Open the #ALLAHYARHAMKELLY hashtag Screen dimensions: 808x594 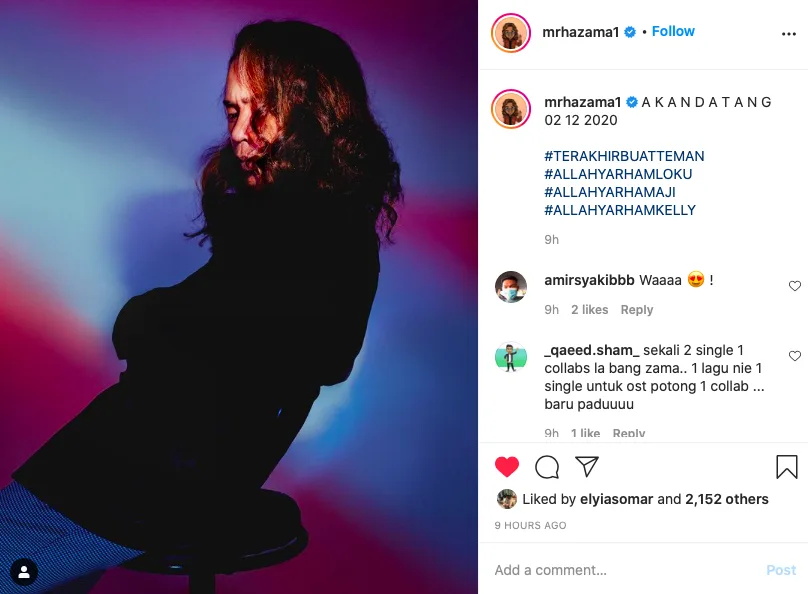pos(620,210)
